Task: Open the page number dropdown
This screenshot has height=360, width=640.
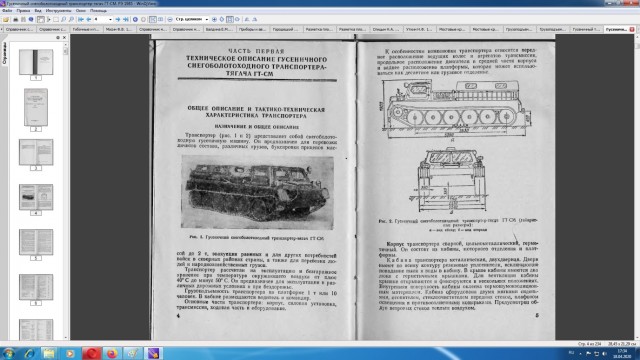Action: tap(110, 19)
